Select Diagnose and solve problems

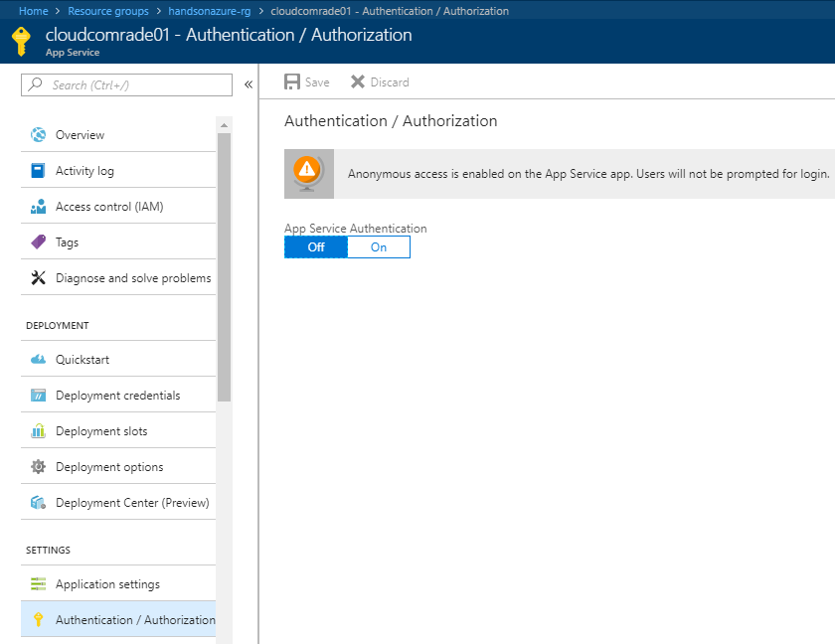(118, 277)
